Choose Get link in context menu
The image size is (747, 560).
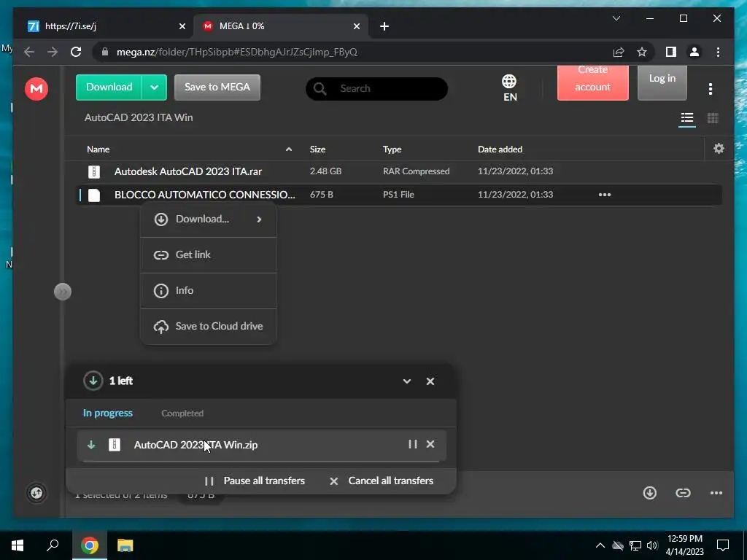coord(209,254)
